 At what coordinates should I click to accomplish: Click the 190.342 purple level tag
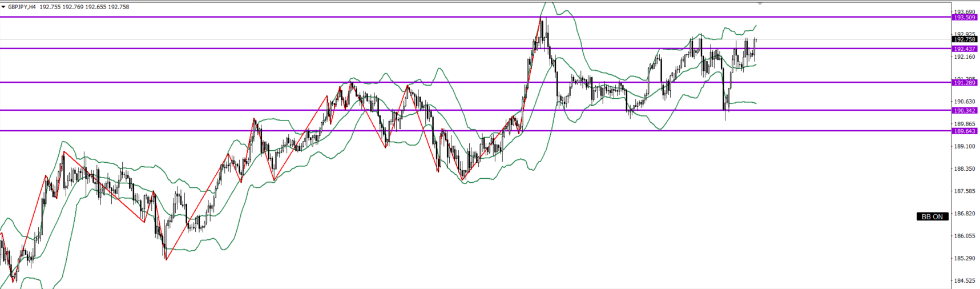coord(964,111)
